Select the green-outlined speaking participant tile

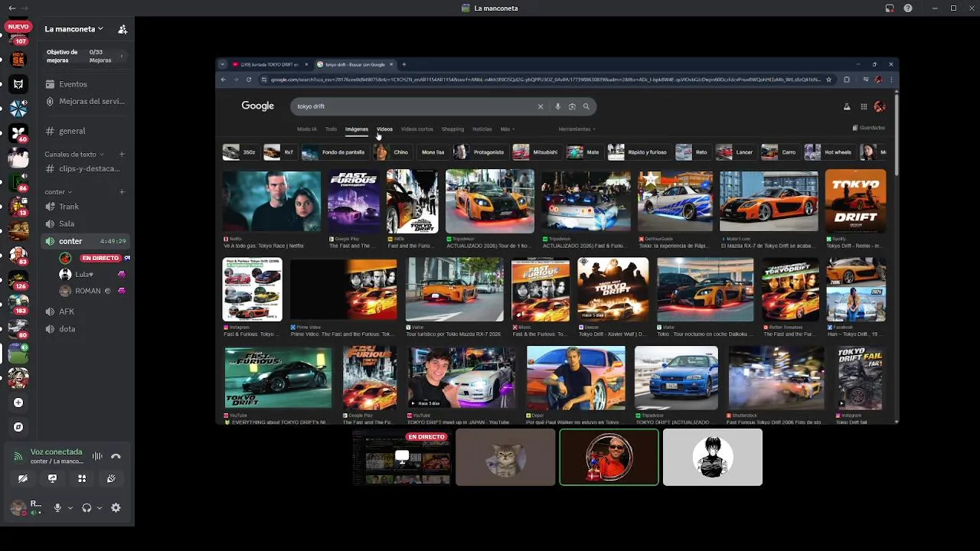[x=609, y=457]
